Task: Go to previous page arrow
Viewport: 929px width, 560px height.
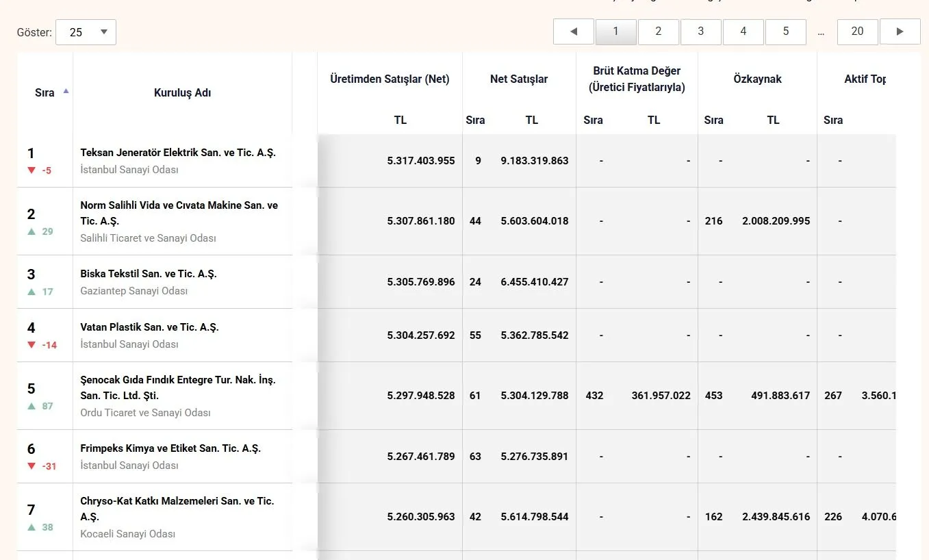Action: click(x=574, y=31)
